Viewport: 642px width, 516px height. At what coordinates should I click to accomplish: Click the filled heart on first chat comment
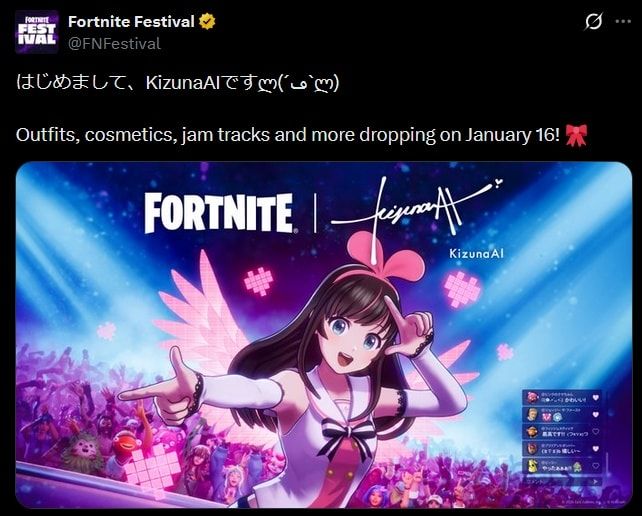pyautogui.click(x=596, y=397)
